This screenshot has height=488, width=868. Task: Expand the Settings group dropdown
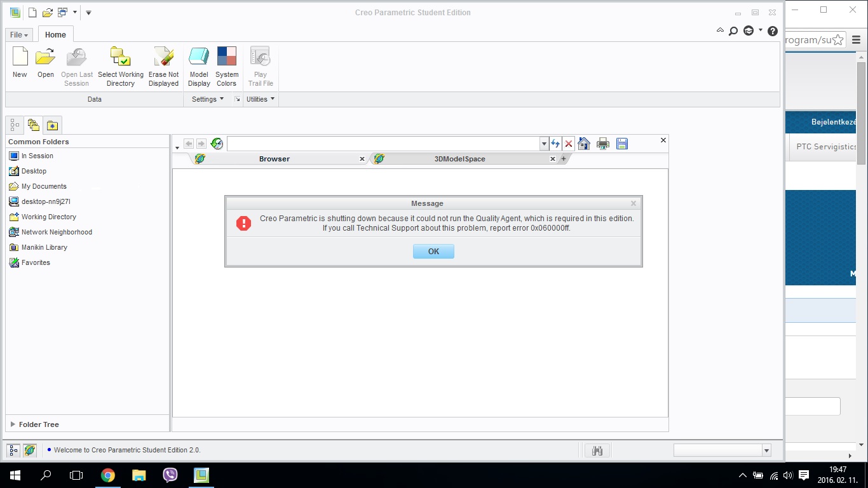(x=208, y=99)
